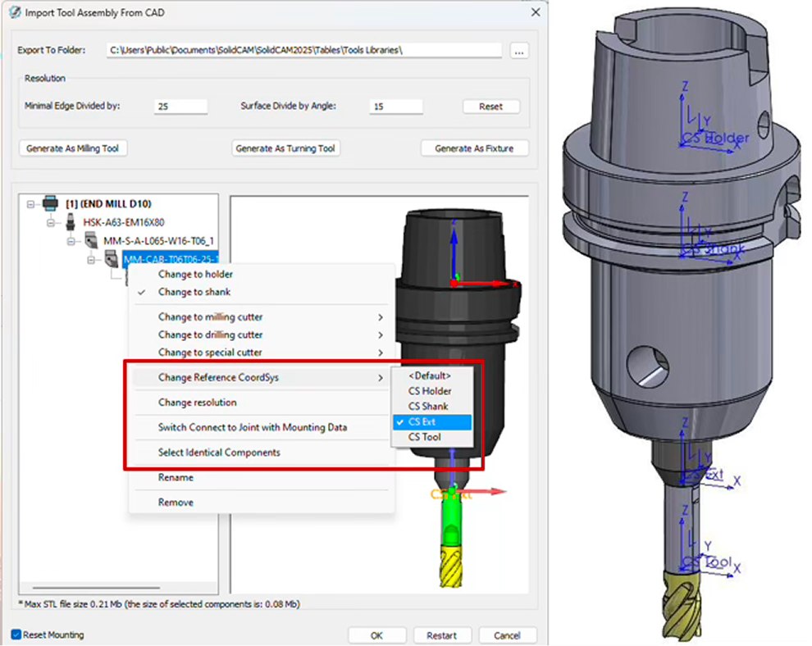Viewport: 812px width, 646px height.
Task: Click the MM-S-A-L065-W16-T06_1 shank icon
Action: tap(91, 240)
